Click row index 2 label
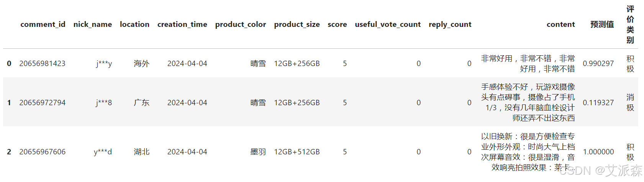This screenshot has width=644, height=182. tap(9, 152)
